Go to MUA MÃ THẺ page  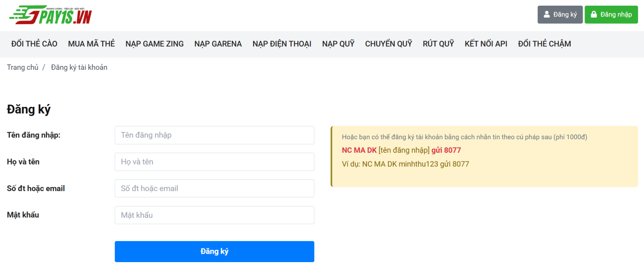[91, 44]
